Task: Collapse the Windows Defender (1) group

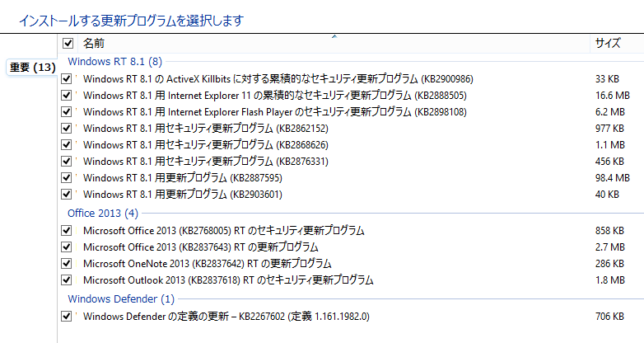Action: (121, 299)
